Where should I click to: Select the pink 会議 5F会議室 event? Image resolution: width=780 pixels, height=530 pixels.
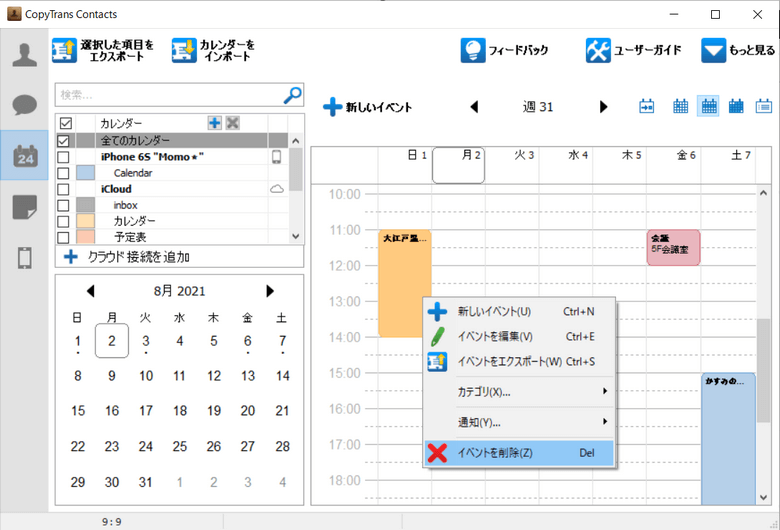pos(674,247)
